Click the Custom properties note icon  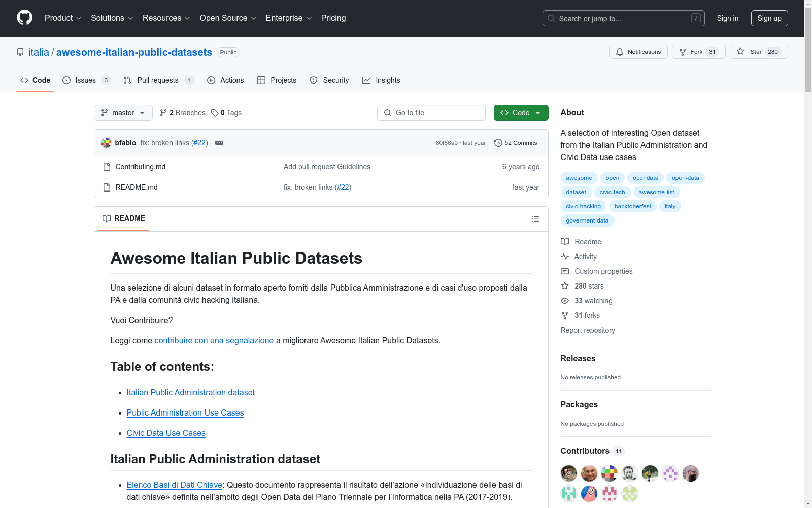(x=565, y=271)
